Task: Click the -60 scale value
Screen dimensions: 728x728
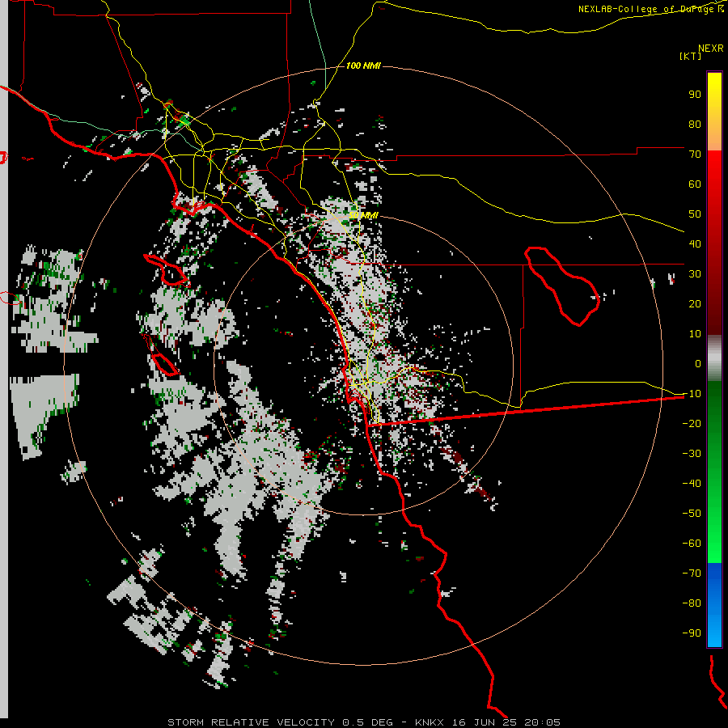Action: 692,544
